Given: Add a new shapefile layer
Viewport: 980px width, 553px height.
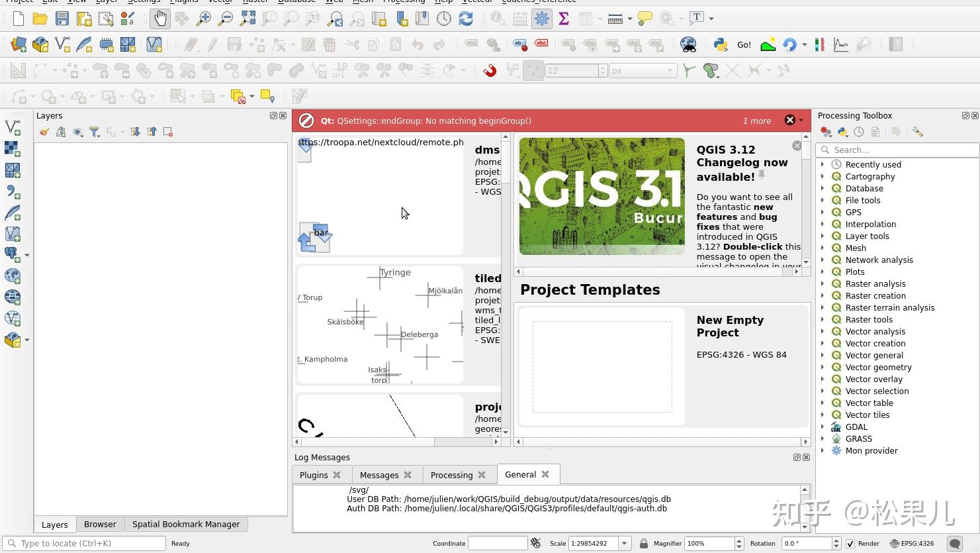Looking at the screenshot, I should click(x=62, y=44).
